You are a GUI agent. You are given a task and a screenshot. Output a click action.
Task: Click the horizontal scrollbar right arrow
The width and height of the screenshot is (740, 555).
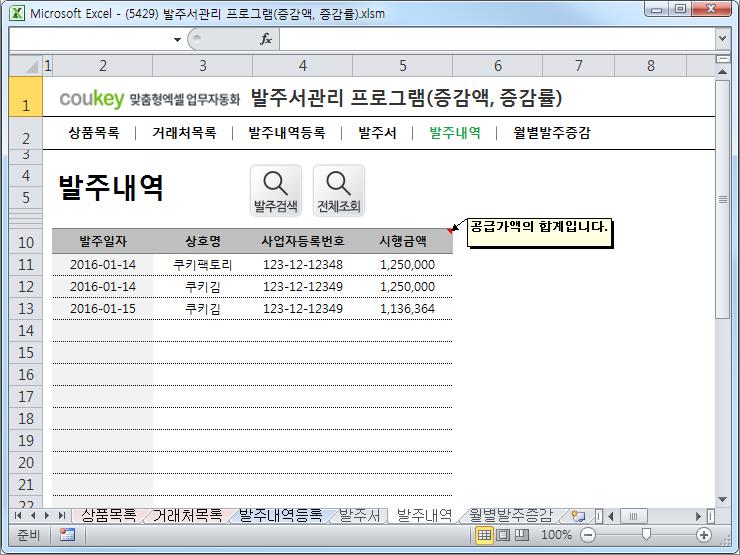698,516
